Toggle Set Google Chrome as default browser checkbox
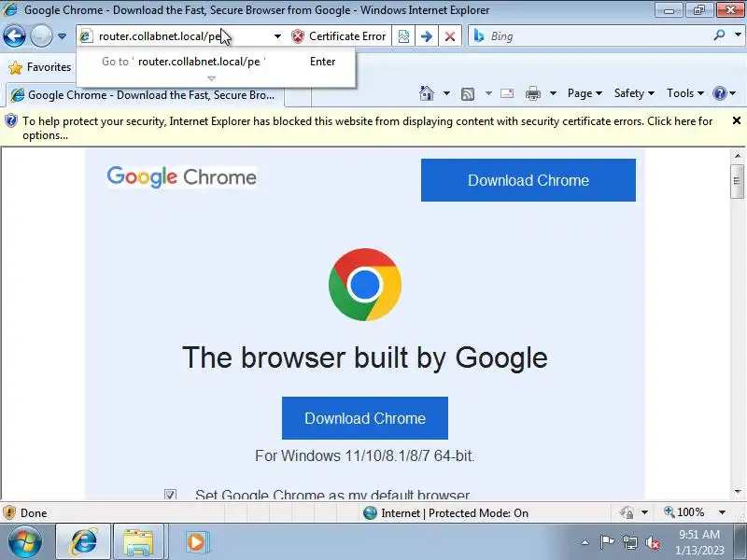 click(x=170, y=495)
